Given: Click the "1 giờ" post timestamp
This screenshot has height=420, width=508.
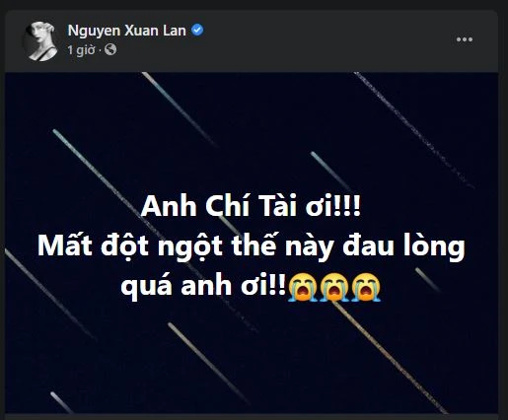Looking at the screenshot, I should pyautogui.click(x=81, y=50).
